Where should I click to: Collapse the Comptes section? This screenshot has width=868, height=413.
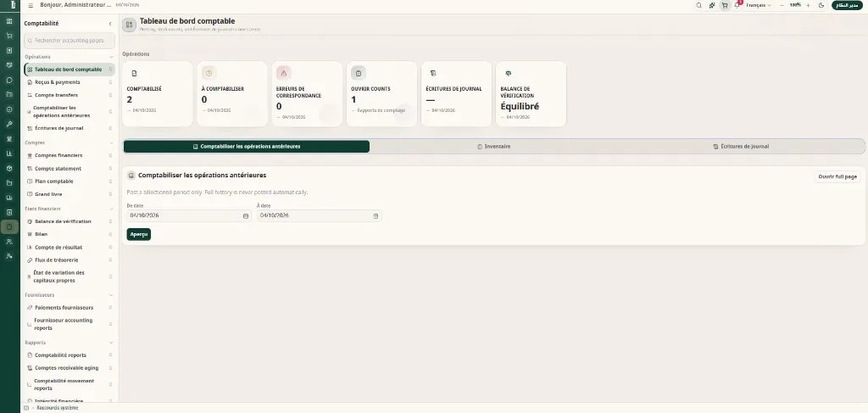tap(111, 142)
